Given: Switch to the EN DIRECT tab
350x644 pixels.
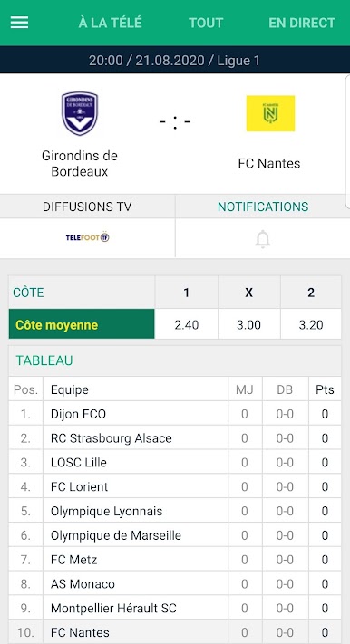Looking at the screenshot, I should pos(302,23).
